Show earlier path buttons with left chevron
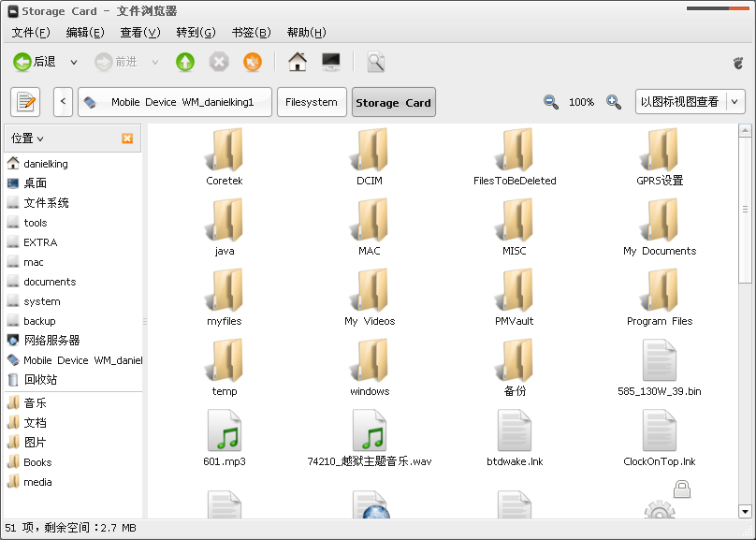Screen dimensions: 756x540 tap(64, 102)
